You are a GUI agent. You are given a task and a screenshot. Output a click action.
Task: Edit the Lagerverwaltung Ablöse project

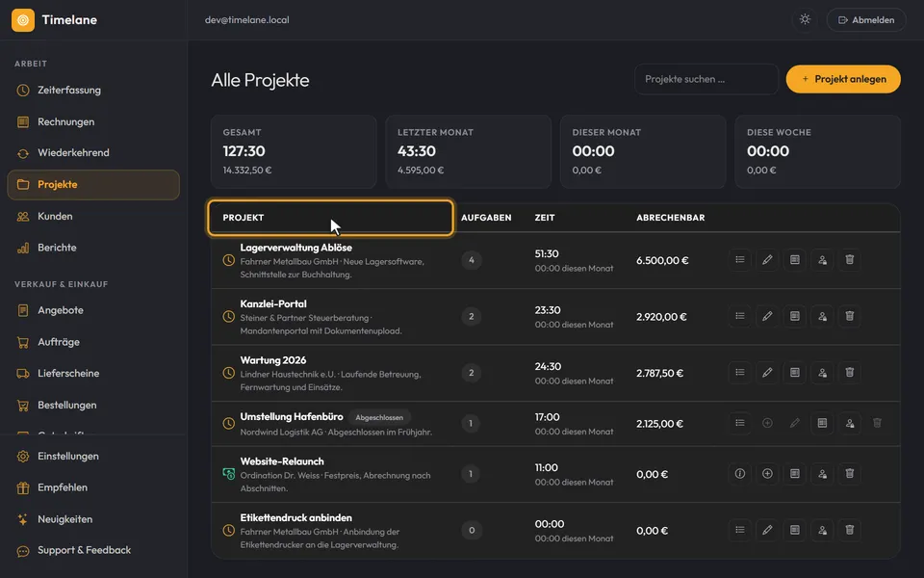767,259
